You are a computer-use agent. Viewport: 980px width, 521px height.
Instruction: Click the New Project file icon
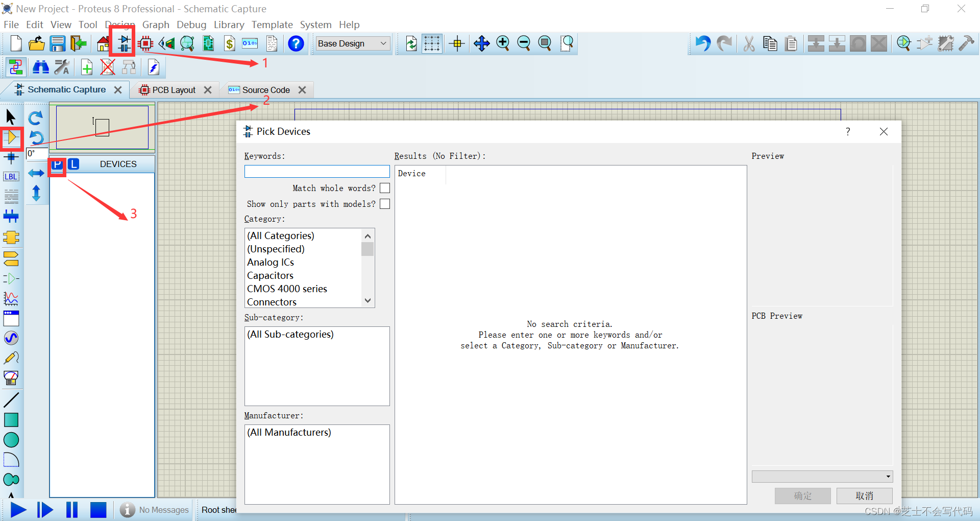click(16, 43)
